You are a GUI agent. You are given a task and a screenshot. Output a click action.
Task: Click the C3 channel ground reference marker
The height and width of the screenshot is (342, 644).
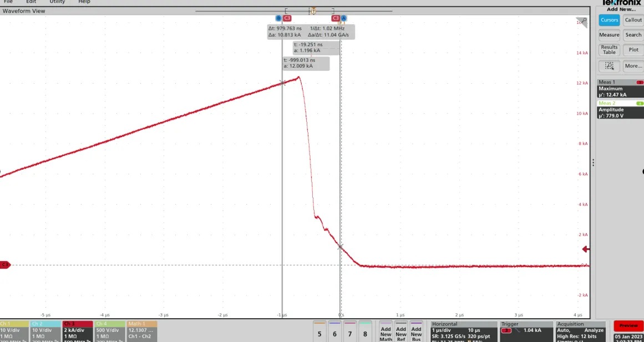(5, 265)
